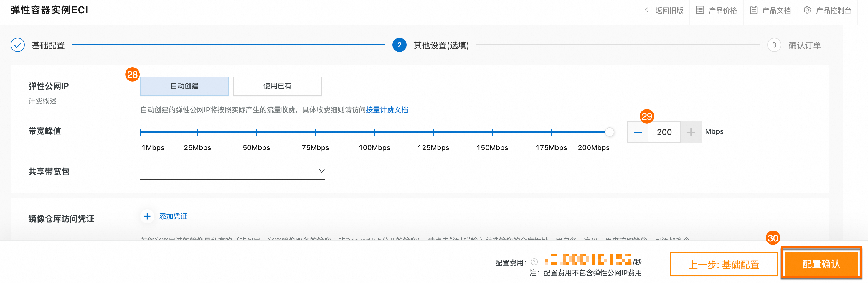
Task: Click the 175Mbps slider label
Action: coord(551,148)
